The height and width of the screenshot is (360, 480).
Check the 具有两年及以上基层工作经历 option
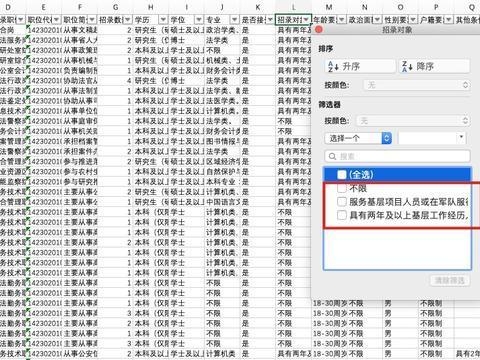(342, 215)
